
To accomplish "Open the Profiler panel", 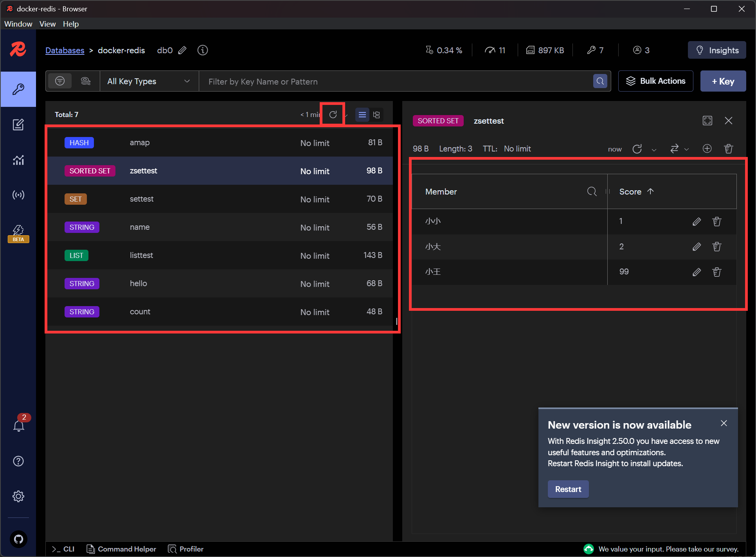I will pyautogui.click(x=185, y=549).
